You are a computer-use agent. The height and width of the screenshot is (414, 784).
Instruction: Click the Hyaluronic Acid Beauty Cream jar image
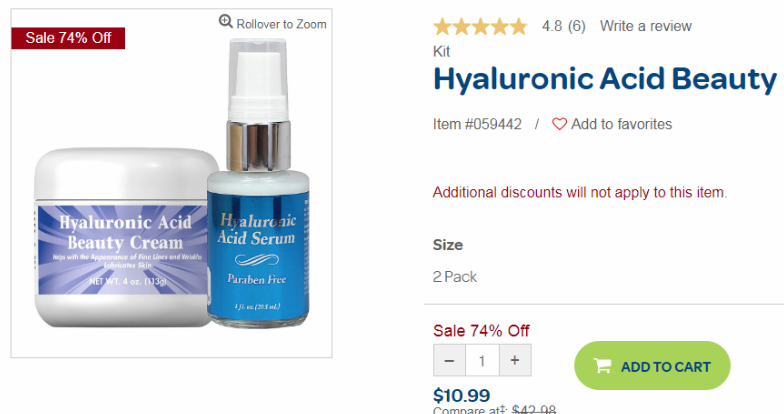click(x=121, y=238)
